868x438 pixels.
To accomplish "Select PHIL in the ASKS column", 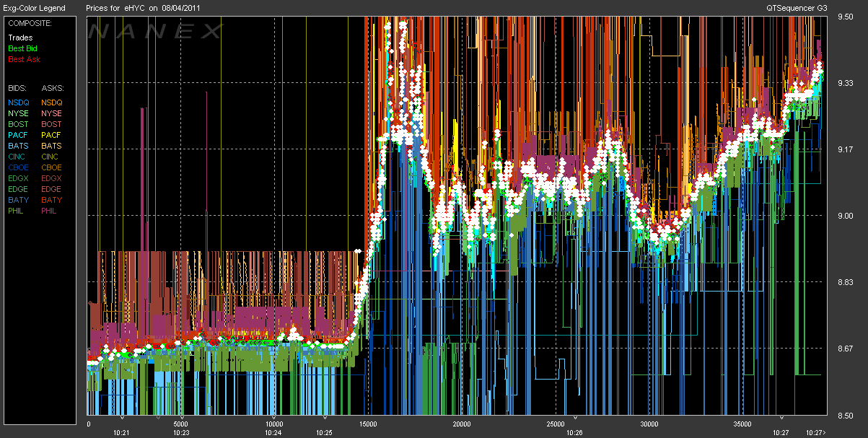I will (x=51, y=211).
